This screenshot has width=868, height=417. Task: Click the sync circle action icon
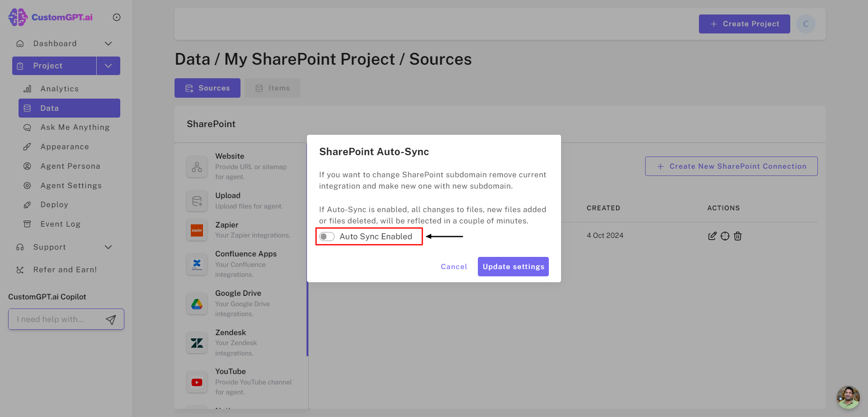pos(725,236)
